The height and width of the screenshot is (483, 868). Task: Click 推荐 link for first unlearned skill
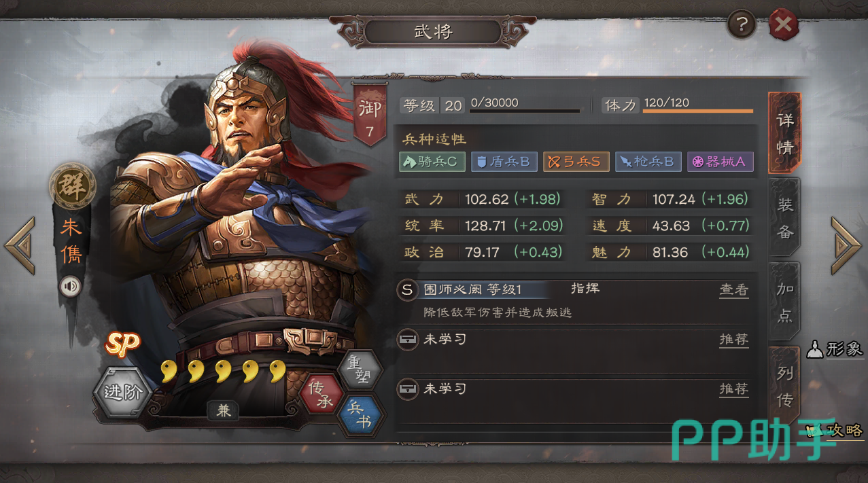pos(734,340)
